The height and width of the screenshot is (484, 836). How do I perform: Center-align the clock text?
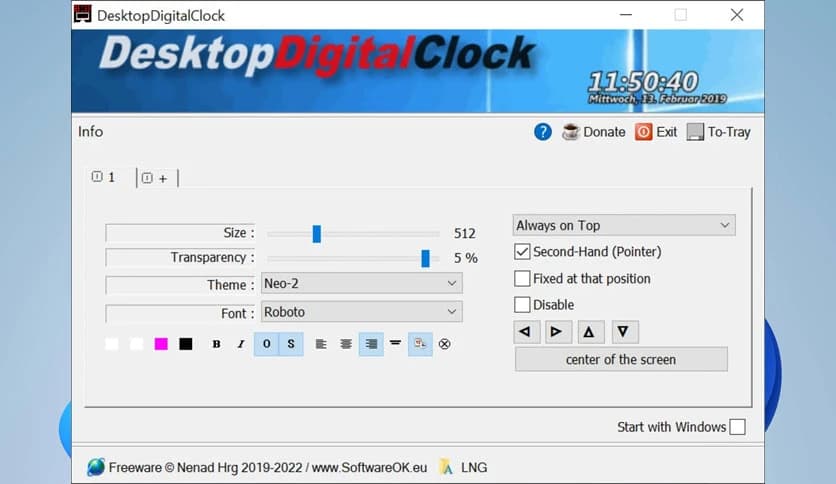346,344
